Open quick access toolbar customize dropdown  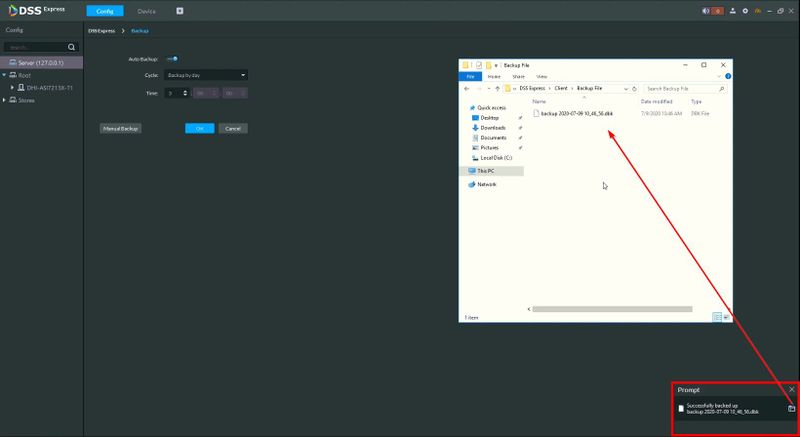point(496,66)
